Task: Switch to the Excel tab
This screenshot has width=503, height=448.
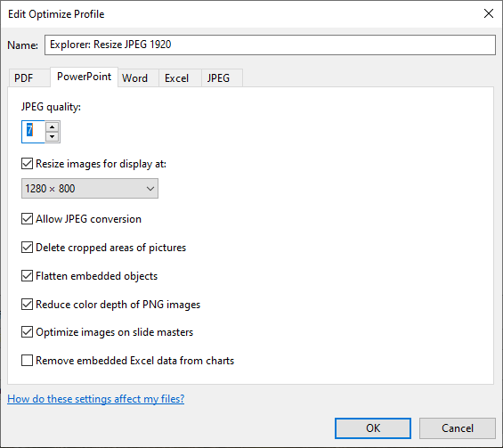Action: point(180,78)
